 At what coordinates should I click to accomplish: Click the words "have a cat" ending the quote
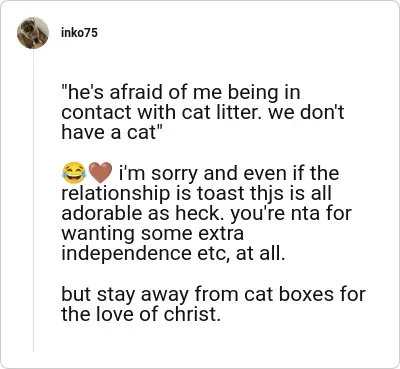pyautogui.click(x=109, y=133)
